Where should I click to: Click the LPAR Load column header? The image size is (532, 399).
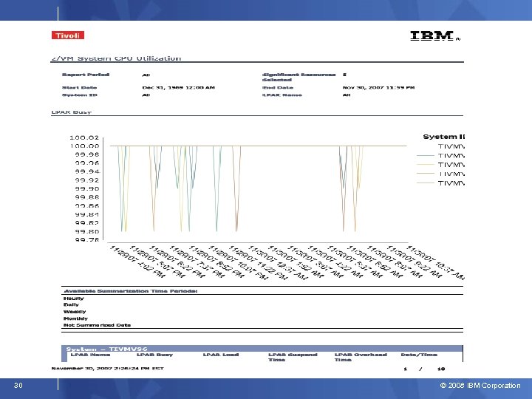[x=221, y=355]
